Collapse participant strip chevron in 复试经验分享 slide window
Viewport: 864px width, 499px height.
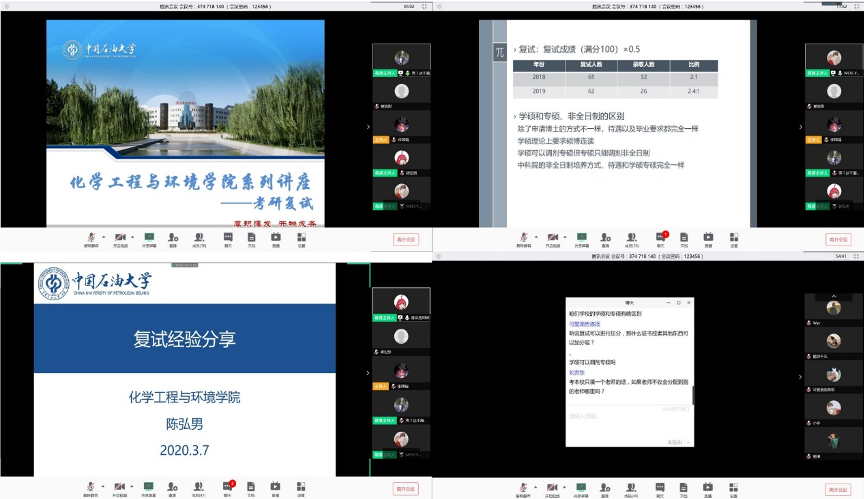click(x=368, y=373)
